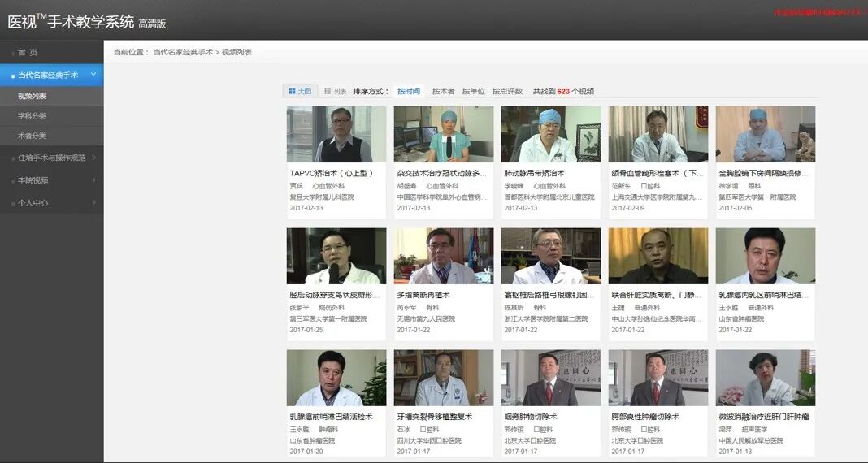Click department 超声医学
The image size is (868, 463).
coord(756,429)
